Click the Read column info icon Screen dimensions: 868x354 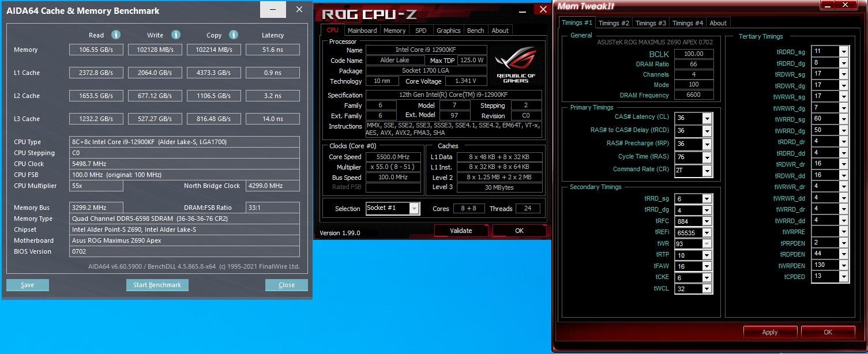click(116, 35)
